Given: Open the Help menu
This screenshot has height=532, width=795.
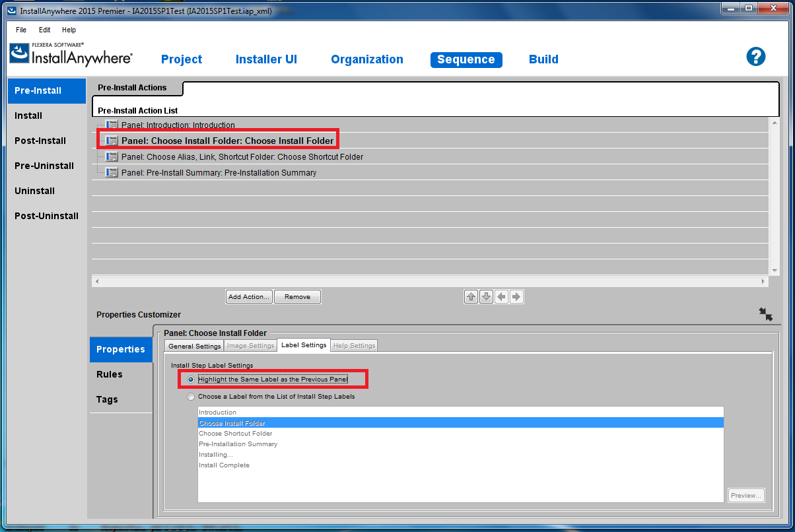Looking at the screenshot, I should [x=69, y=30].
